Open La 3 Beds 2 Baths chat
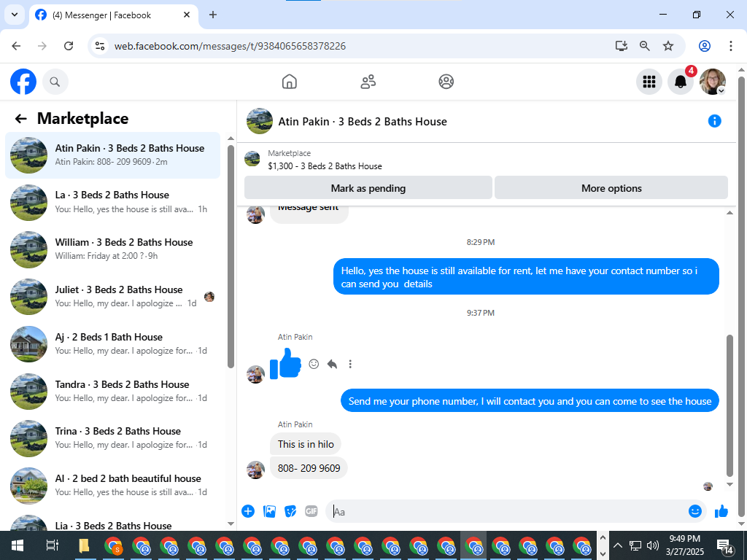Image resolution: width=747 pixels, height=560 pixels. pos(112,203)
